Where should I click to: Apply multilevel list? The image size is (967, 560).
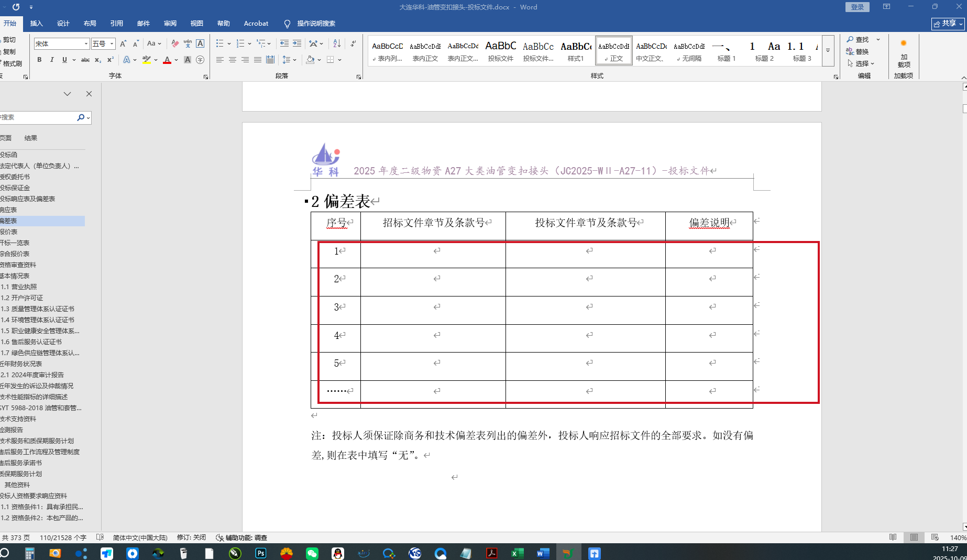tap(261, 43)
